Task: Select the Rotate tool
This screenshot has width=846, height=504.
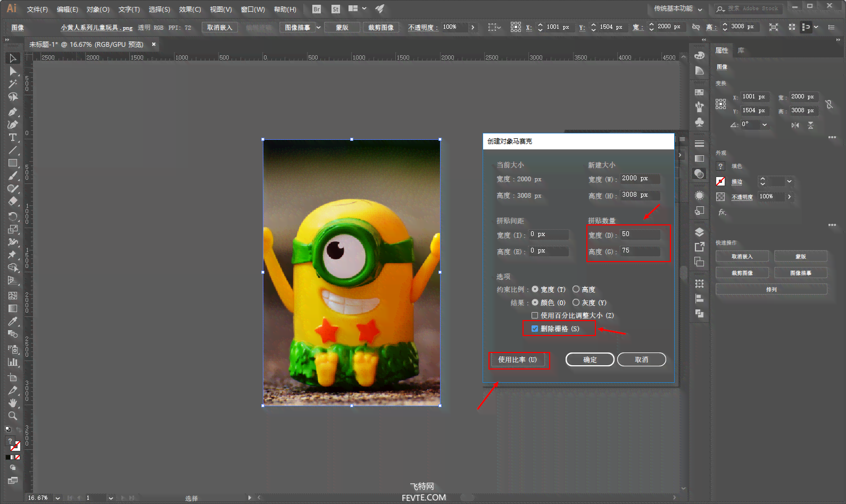Action: pos(13,216)
